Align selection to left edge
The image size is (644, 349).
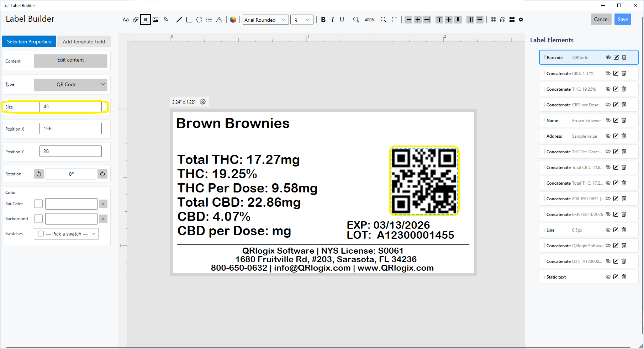408,20
